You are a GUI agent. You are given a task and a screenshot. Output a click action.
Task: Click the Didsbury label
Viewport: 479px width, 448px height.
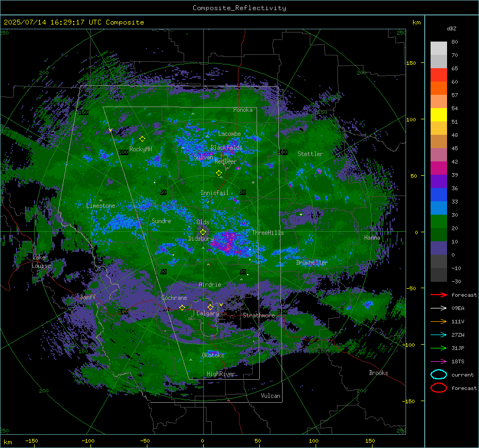tap(201, 239)
